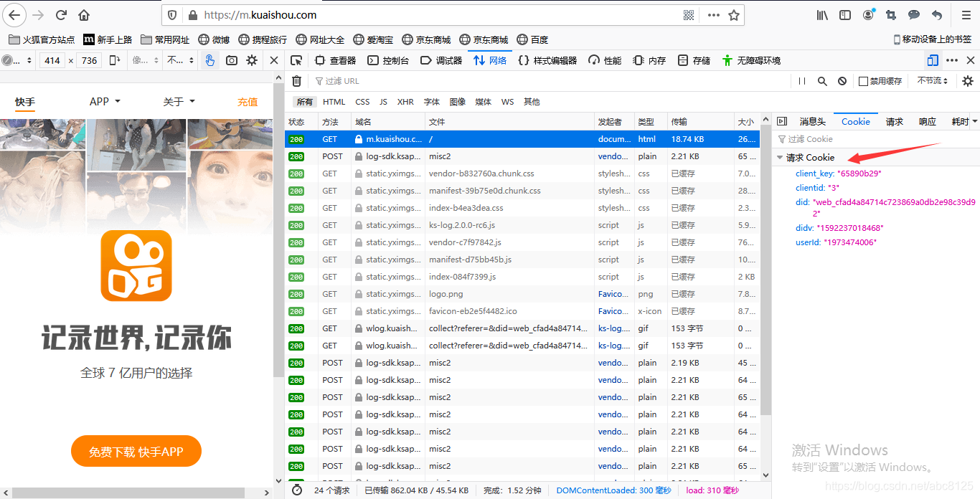Expand the APP dropdown on Kuaishou page
Image resolution: width=980 pixels, height=499 pixels.
coord(105,102)
